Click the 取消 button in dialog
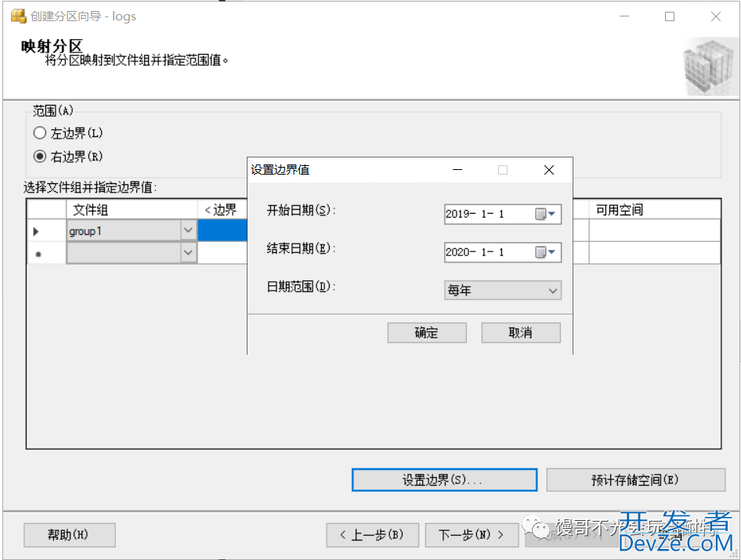Viewport: 741px width, 560px height. click(521, 333)
